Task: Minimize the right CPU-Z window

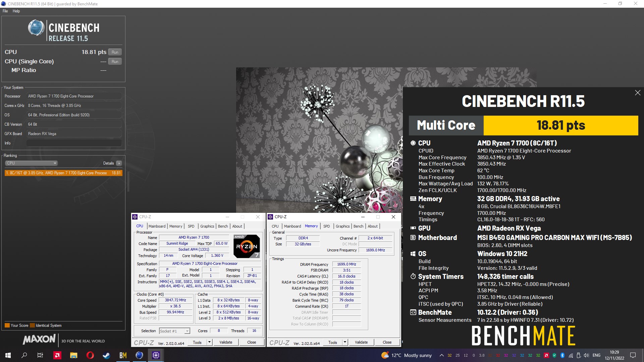Action: point(363,217)
